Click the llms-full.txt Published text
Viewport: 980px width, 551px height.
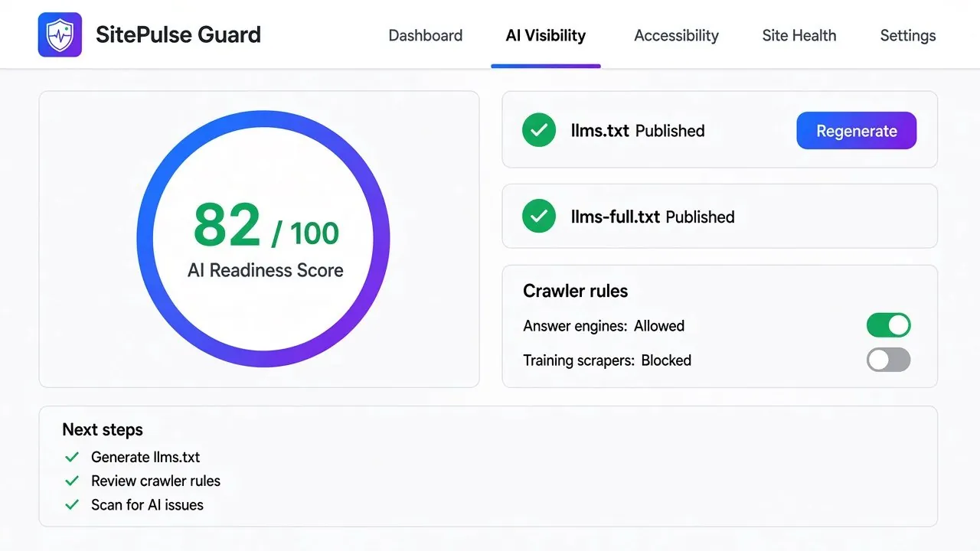coord(653,217)
